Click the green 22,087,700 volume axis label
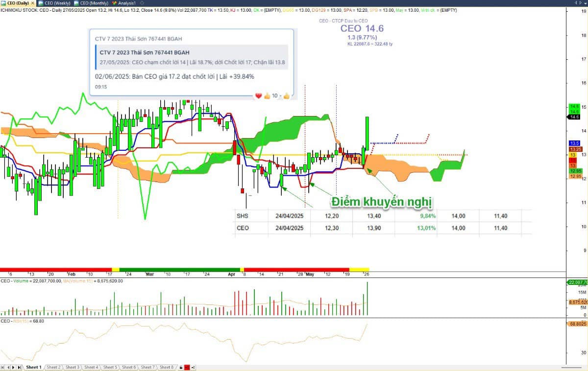588x371 pixels. (578, 282)
